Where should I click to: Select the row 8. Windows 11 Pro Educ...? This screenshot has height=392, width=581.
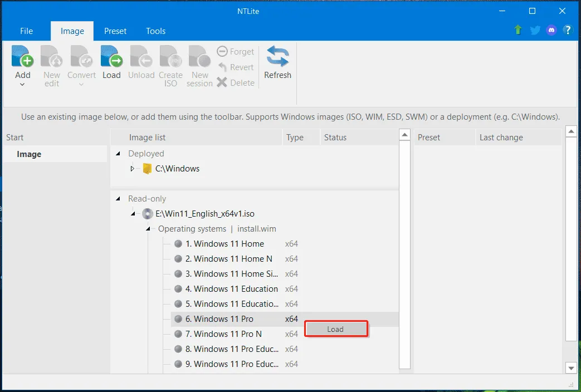point(285,349)
